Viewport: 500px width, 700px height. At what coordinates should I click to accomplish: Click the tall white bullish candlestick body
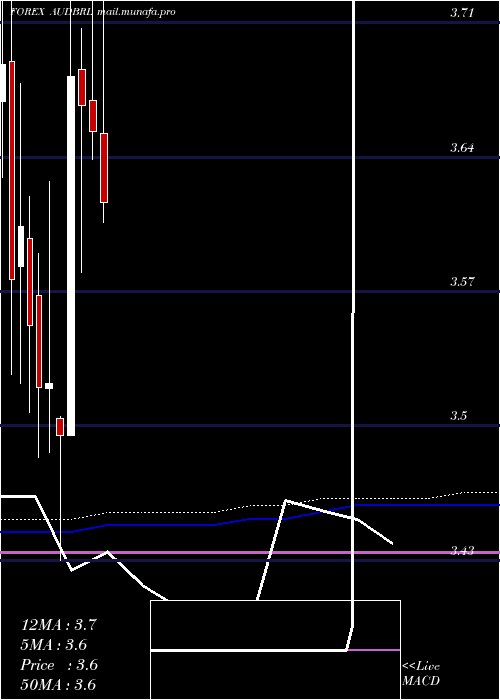click(71, 256)
